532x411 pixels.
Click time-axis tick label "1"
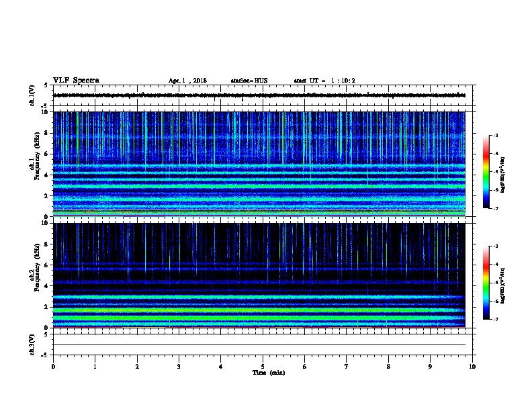pos(95,367)
